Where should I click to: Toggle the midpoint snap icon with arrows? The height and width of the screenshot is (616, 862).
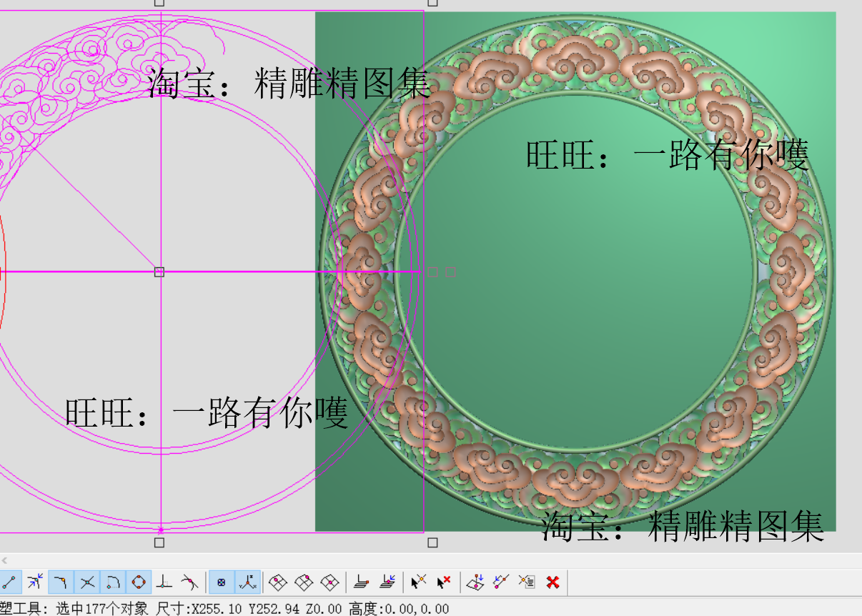(x=35, y=582)
